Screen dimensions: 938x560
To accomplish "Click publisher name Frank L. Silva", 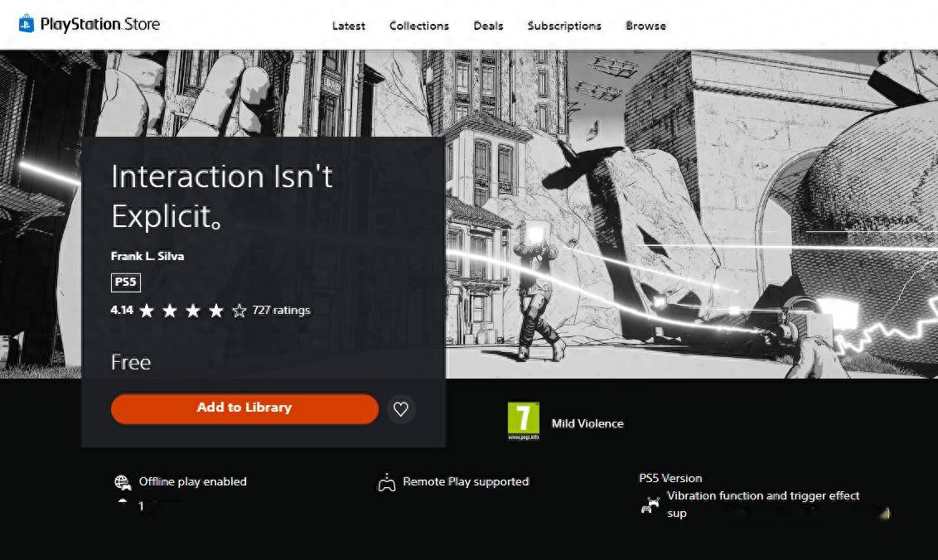I will 147,256.
